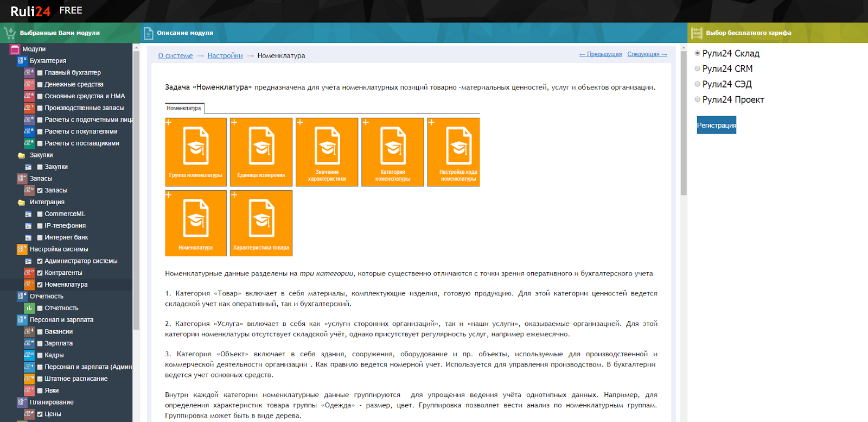Enable the Главный бухгалтер checkbox
Screen dimensions: 868x422
40,73
